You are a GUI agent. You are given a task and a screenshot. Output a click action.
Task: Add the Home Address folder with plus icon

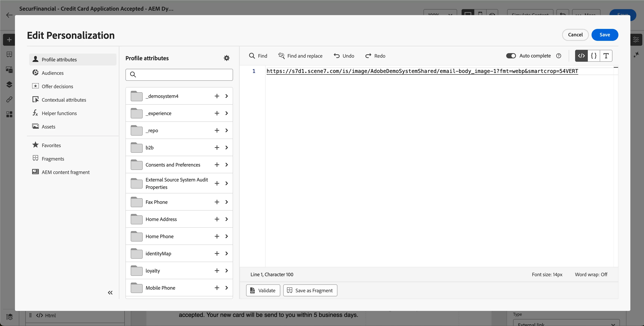217,219
